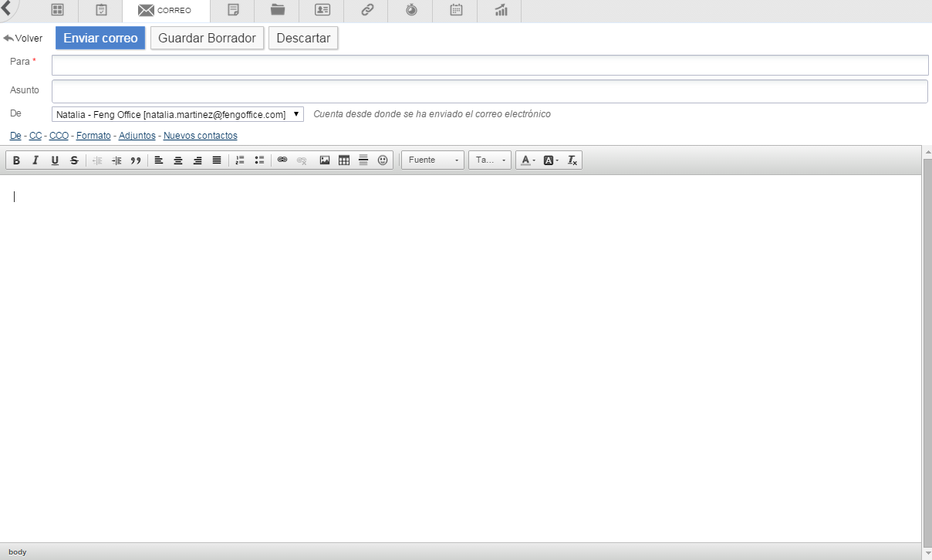Viewport: 932px width, 560px height.
Task: Open the smiley emoticon picker
Action: coord(383,160)
